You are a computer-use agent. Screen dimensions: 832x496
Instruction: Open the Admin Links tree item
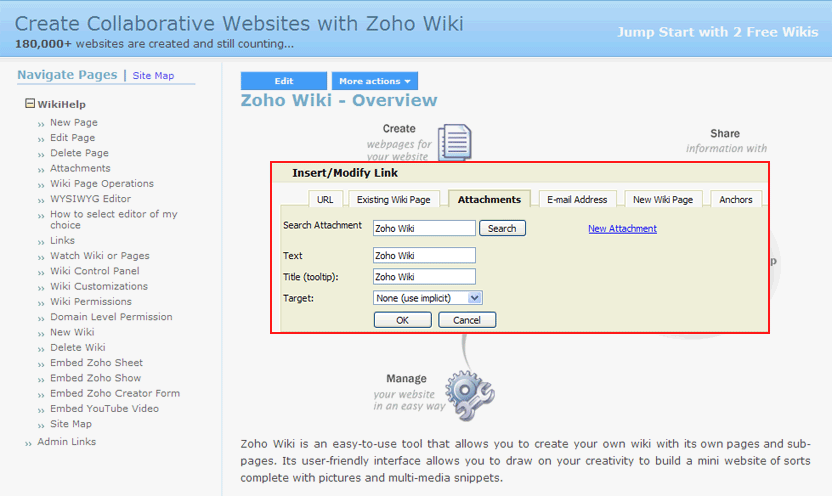pyautogui.click(x=66, y=442)
